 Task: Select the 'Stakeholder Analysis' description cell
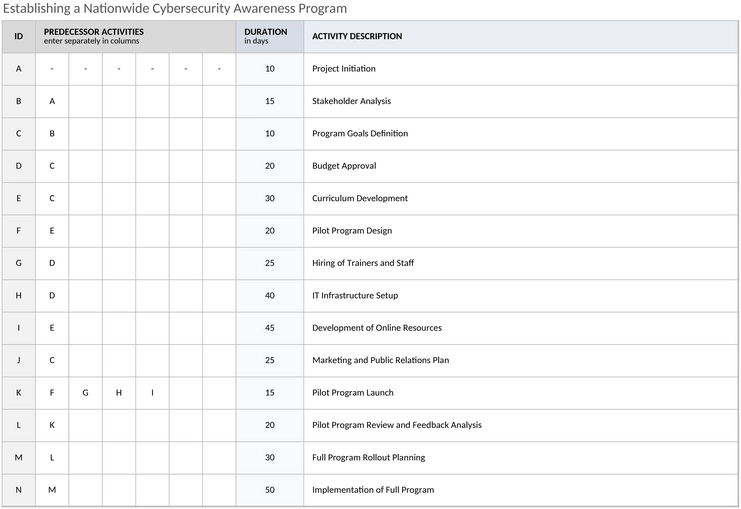click(x=521, y=101)
